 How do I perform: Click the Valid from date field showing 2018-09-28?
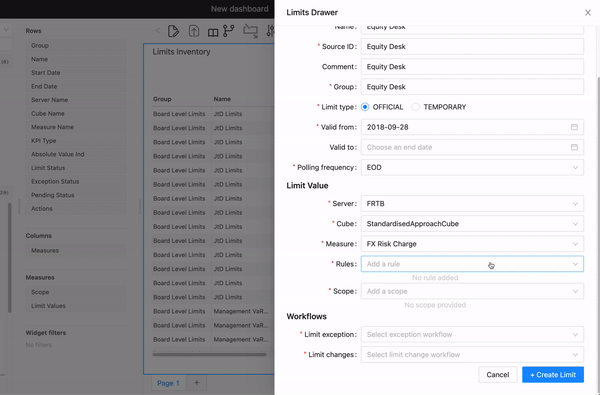(x=472, y=127)
